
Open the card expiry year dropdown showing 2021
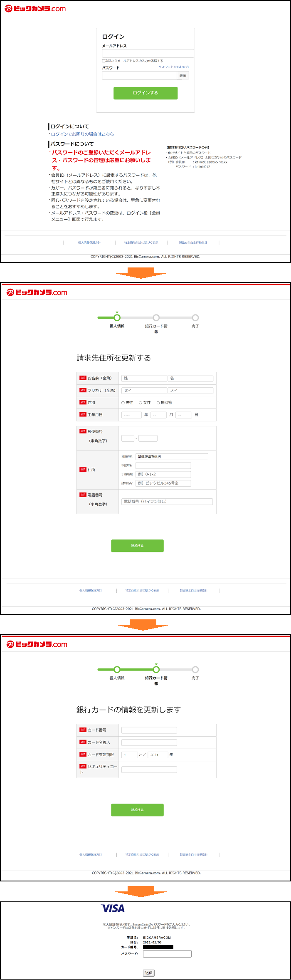[158, 755]
